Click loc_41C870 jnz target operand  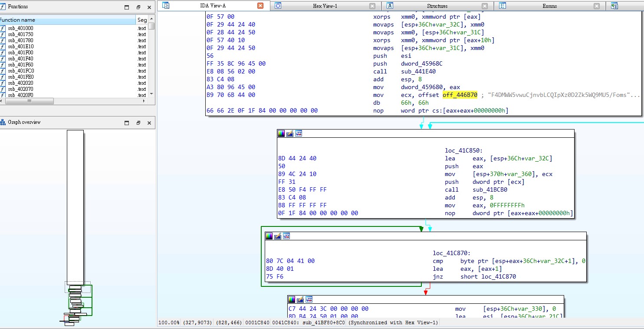[499, 276]
